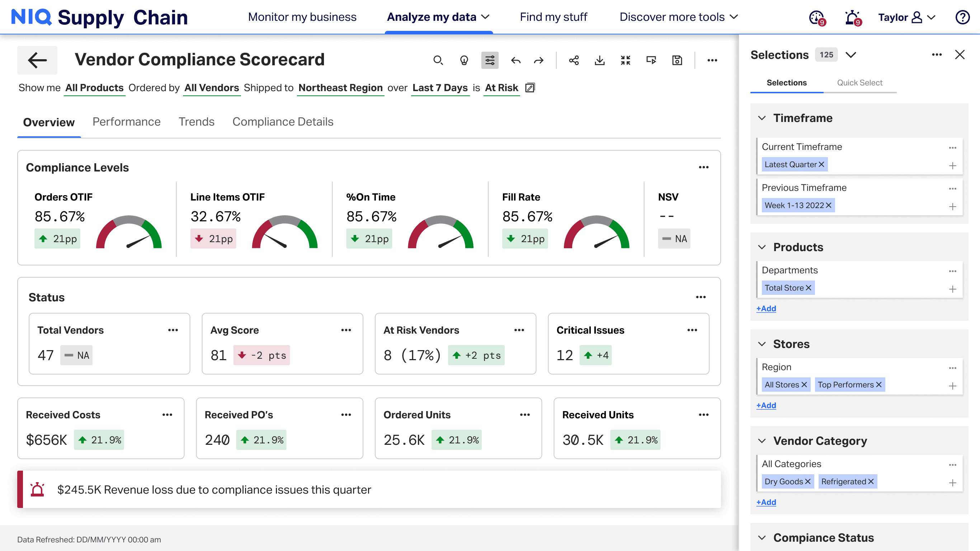Toggle the filter sliders icon
980x551 pixels.
click(x=490, y=60)
